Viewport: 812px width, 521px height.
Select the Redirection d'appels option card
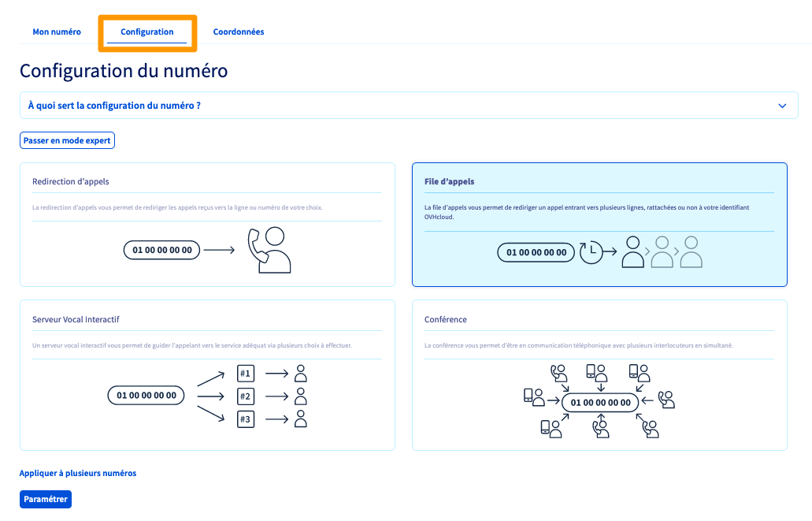coord(207,224)
